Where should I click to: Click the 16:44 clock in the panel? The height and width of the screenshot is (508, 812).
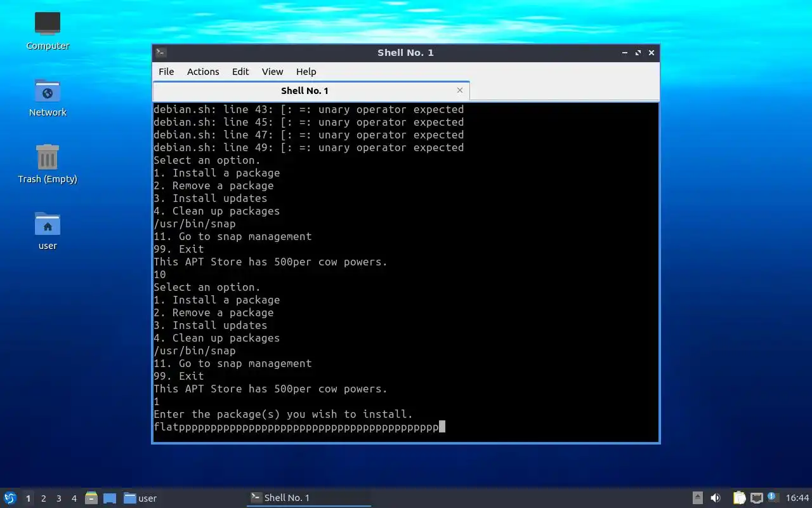(x=797, y=498)
